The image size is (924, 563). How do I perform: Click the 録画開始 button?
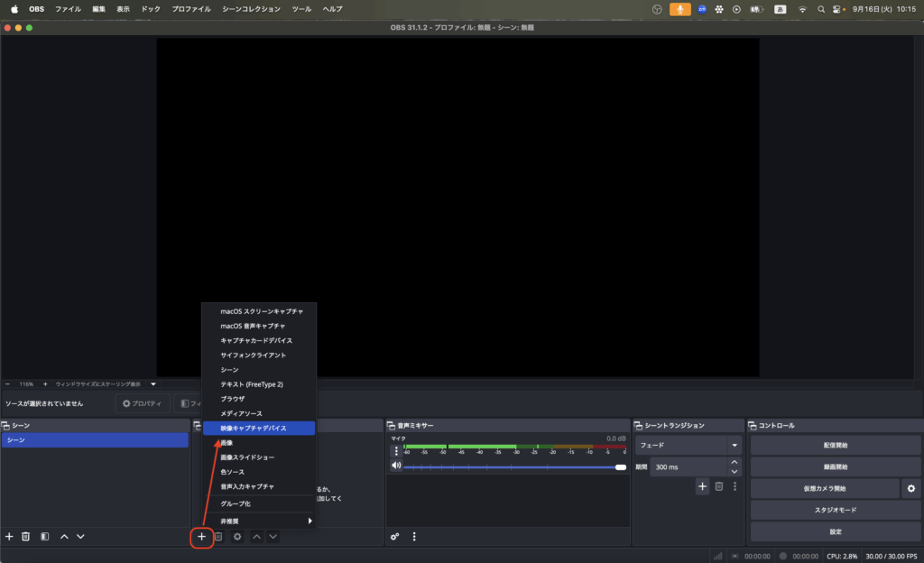pos(835,466)
